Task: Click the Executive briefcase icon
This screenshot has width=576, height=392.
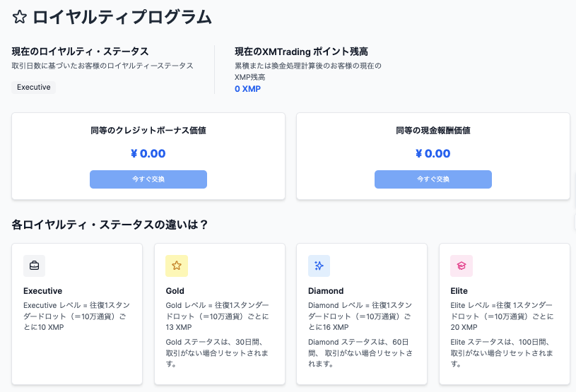Action: [x=34, y=266]
